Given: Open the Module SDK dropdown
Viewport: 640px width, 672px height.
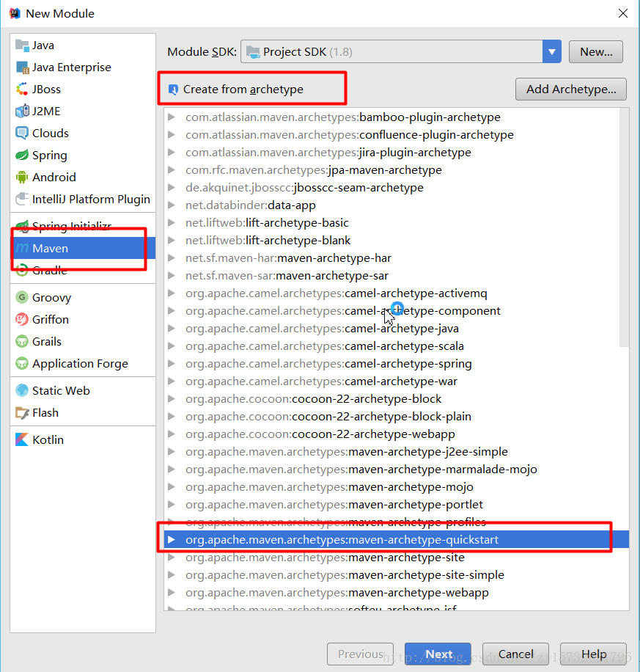Looking at the screenshot, I should [x=552, y=52].
